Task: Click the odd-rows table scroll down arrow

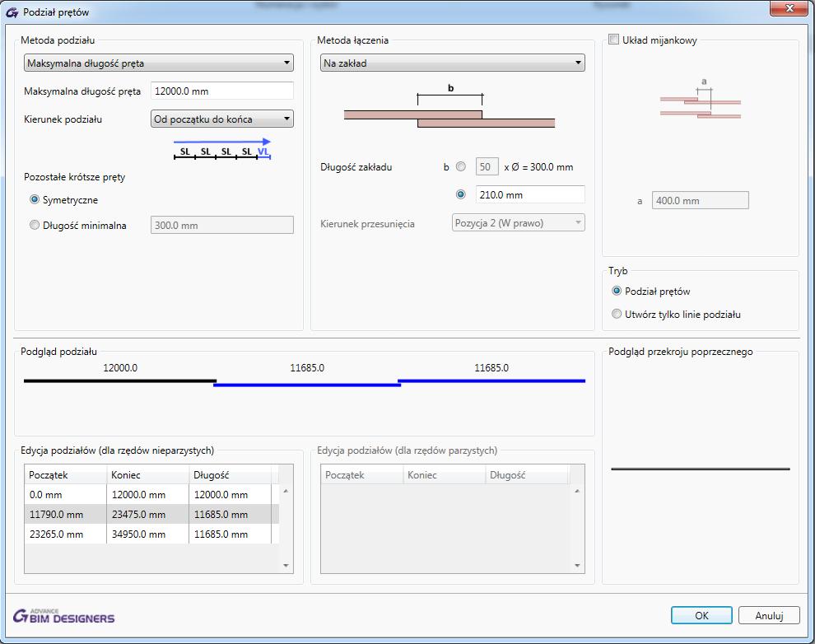Action: point(286,566)
